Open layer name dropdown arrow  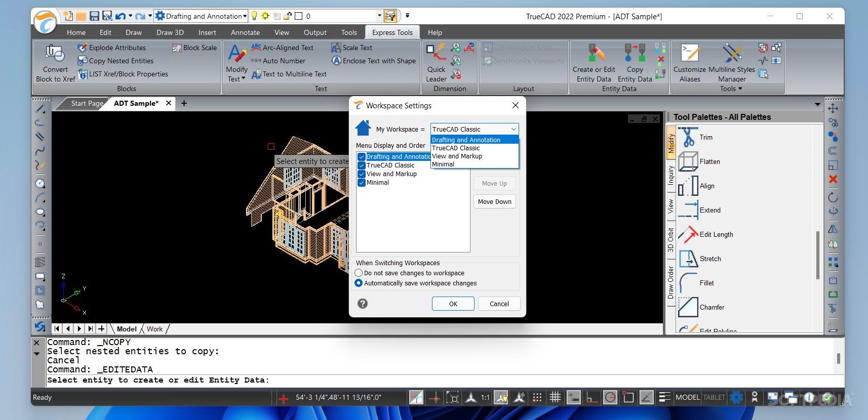380,16
